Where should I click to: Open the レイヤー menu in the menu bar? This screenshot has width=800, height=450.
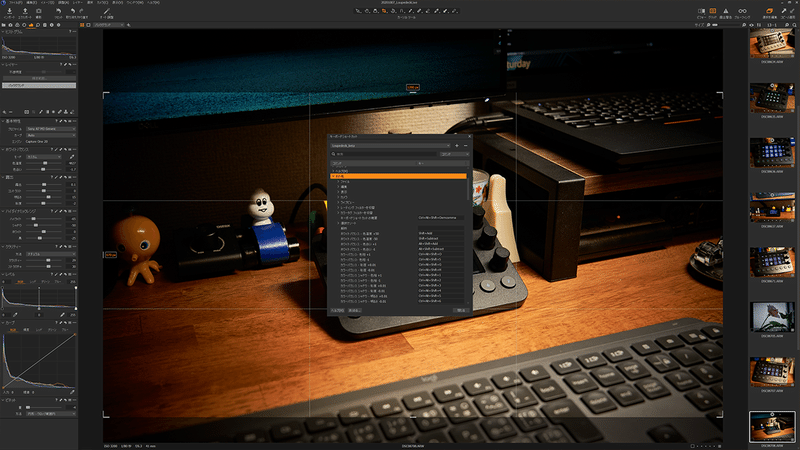[x=78, y=3]
